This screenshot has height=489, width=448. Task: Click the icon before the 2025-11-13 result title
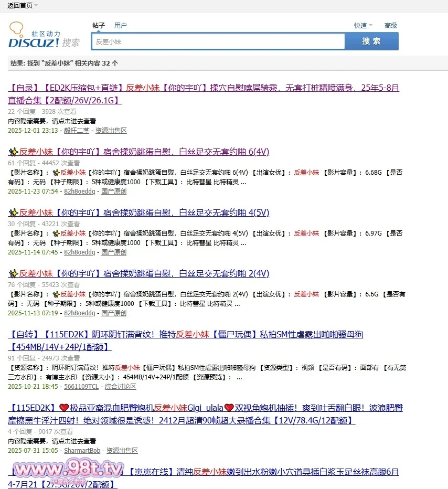point(13,274)
